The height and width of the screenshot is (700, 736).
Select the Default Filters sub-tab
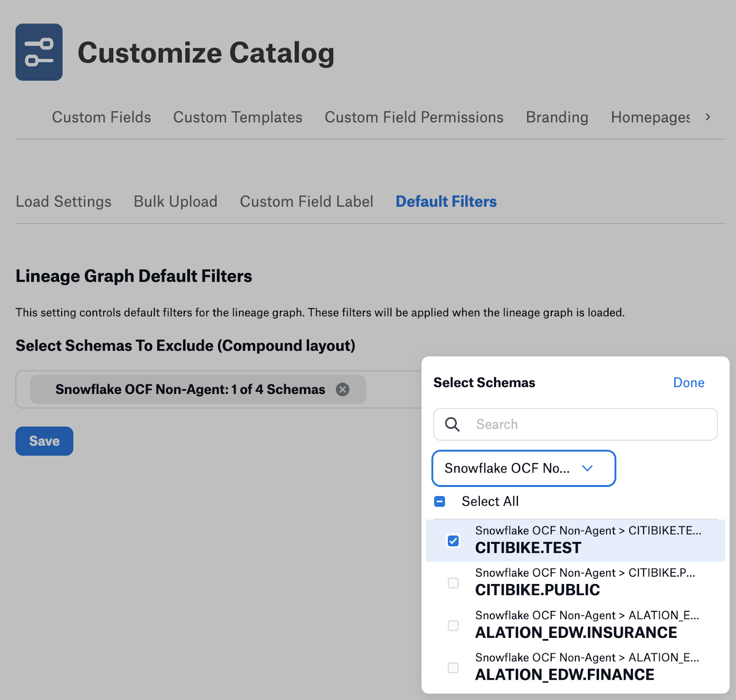point(446,202)
